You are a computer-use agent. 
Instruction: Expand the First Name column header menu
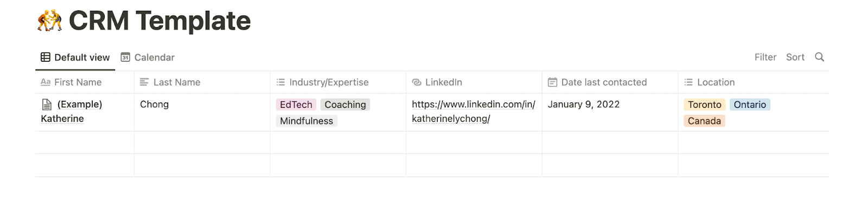tap(85, 82)
